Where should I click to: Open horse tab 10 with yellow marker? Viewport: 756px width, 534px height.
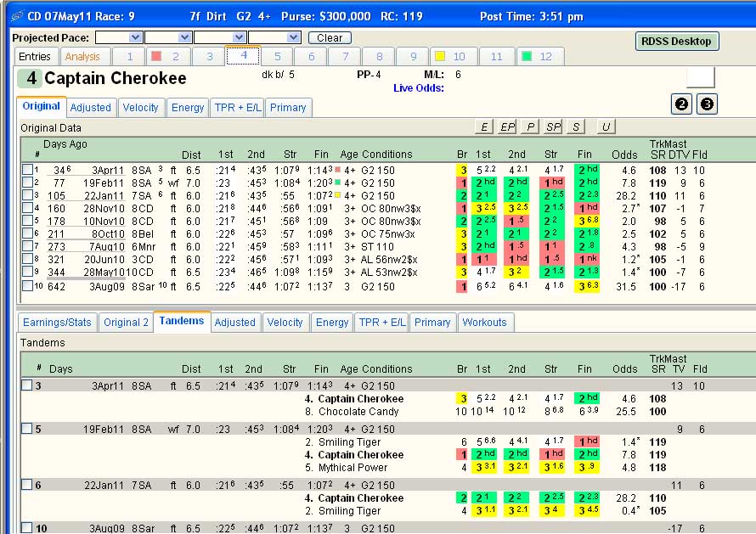tap(454, 56)
